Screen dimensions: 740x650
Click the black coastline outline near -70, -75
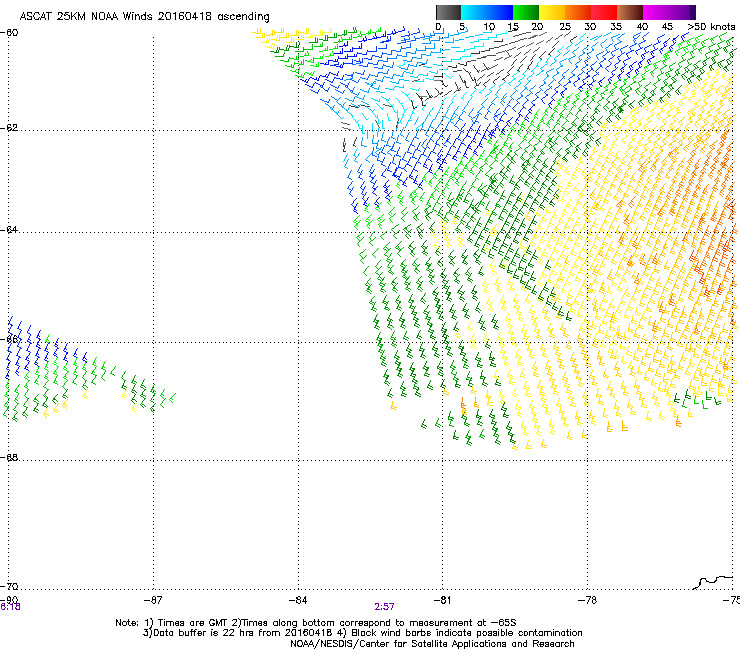point(713,582)
